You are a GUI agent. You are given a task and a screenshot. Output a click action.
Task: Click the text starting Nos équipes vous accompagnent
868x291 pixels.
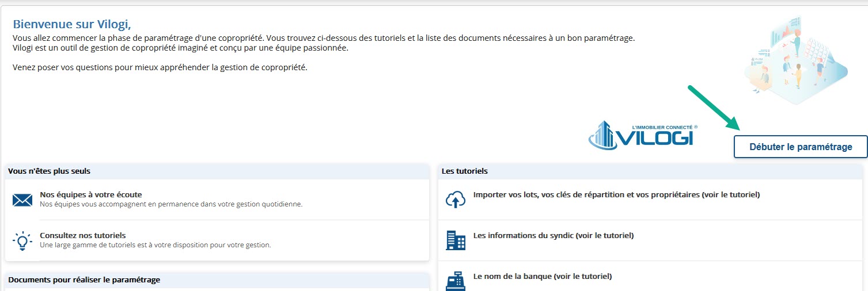[x=171, y=204]
